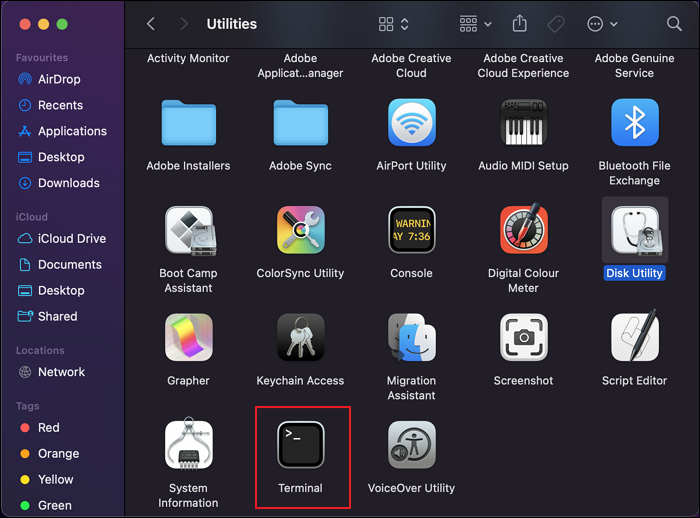The image size is (700, 518).
Task: Select Boot Camp Assistant icon
Action: click(191, 230)
